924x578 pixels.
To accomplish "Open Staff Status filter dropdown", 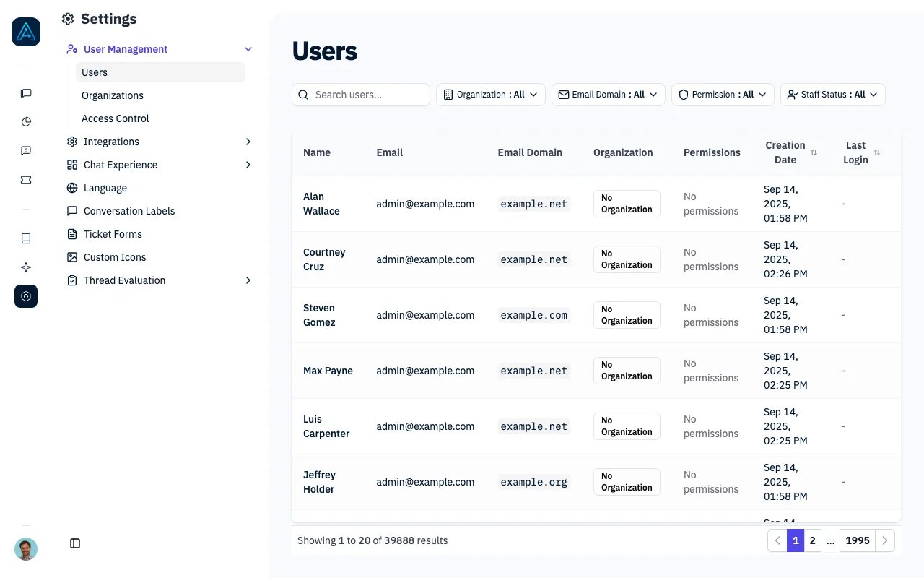I will tap(833, 95).
